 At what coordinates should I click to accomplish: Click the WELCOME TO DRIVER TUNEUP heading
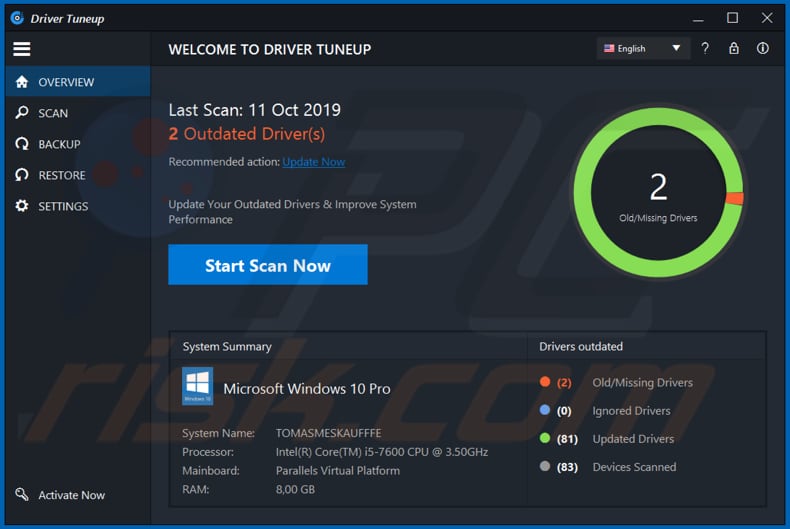click(x=270, y=49)
